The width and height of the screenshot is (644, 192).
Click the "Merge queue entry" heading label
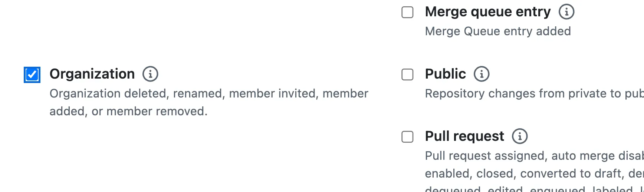pos(487,12)
